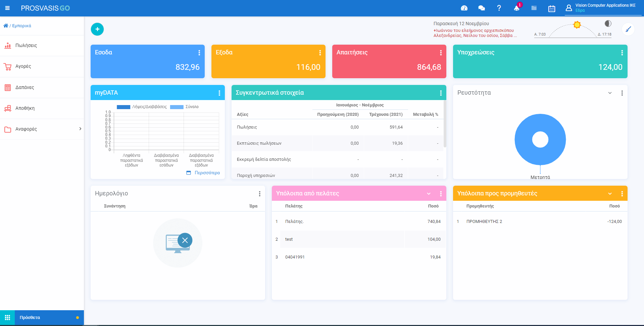
Task: Click the Πελάτης column header
Action: 294,206
